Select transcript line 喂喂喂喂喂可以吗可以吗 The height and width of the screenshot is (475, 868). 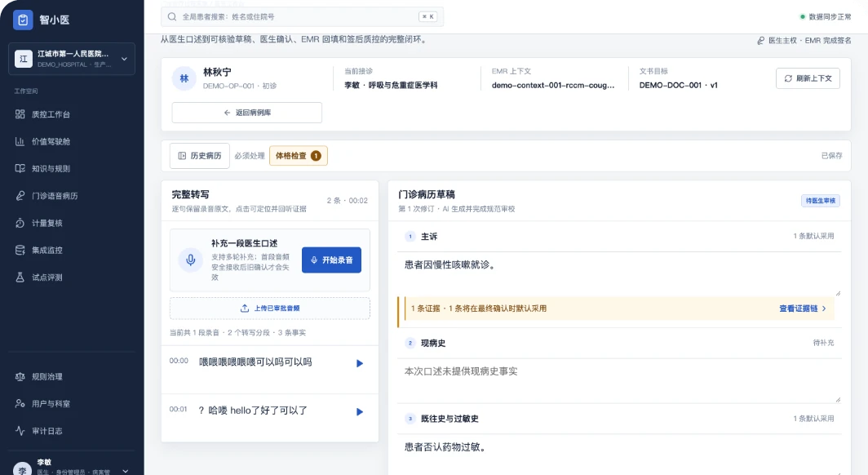tap(256, 362)
